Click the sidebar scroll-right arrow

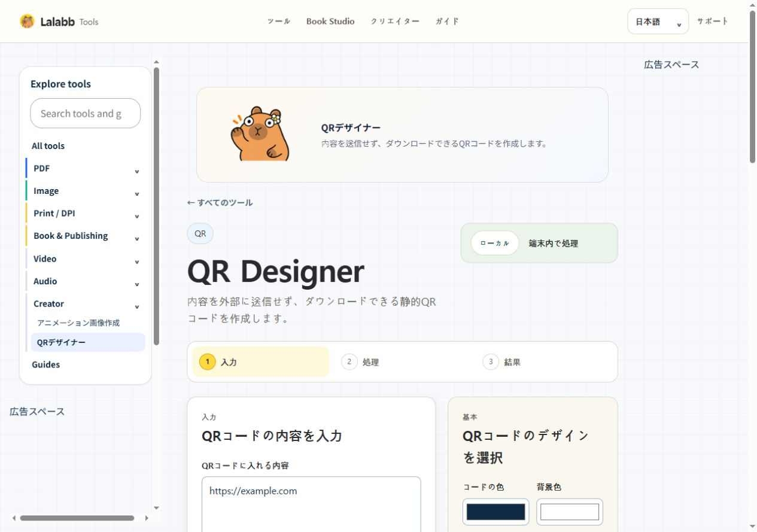[x=147, y=518]
